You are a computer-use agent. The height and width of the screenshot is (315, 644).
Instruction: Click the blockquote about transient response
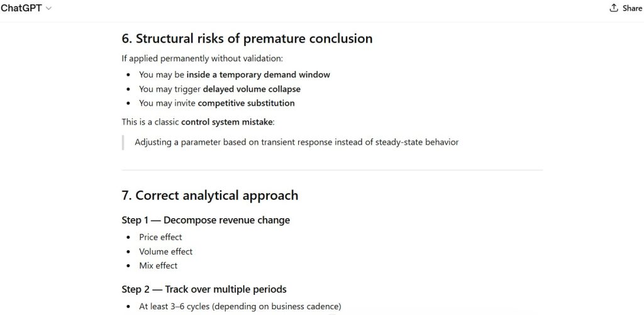point(296,142)
